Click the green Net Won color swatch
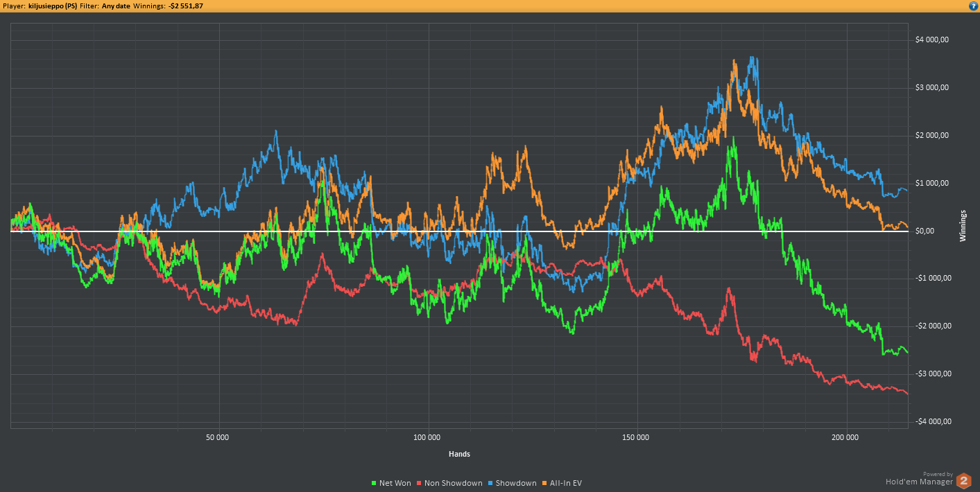Screen dimensions: 980x492 point(374,483)
